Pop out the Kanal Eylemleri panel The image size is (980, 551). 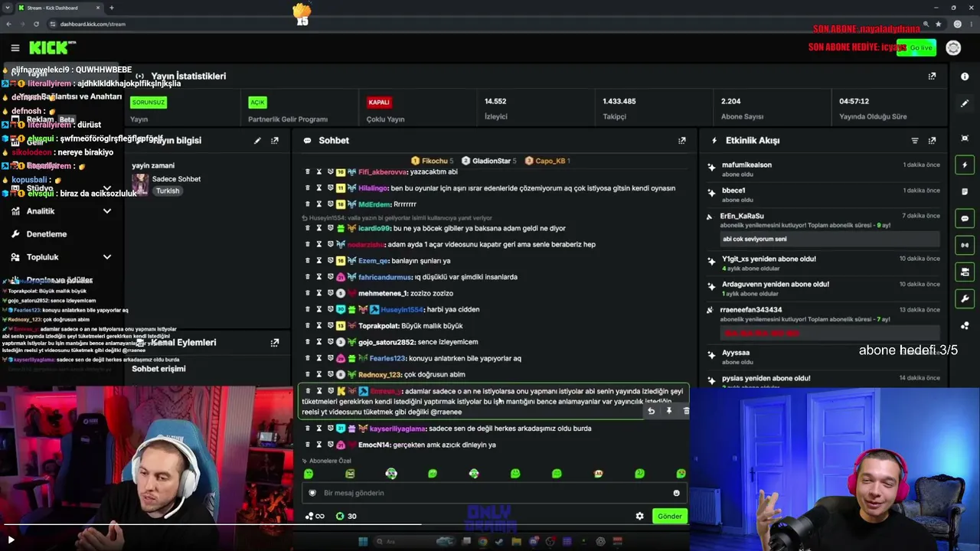(275, 343)
